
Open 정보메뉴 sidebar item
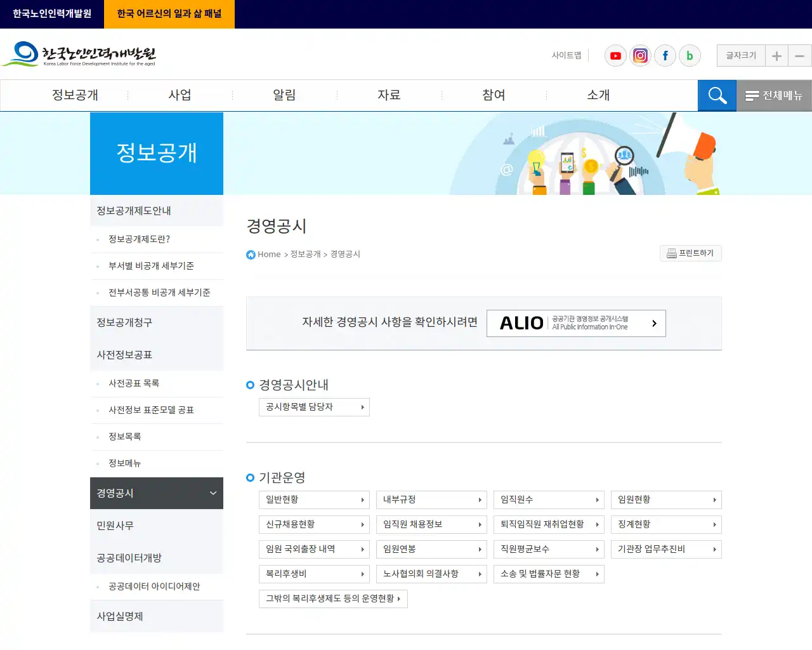coord(157,463)
